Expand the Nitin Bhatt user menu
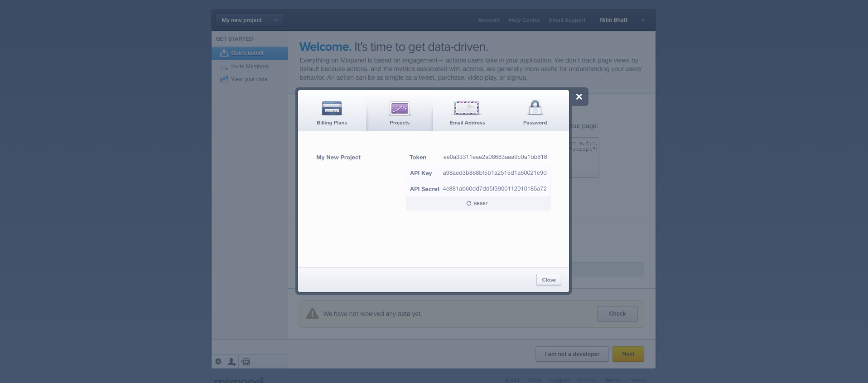The height and width of the screenshot is (383, 868). [622, 20]
